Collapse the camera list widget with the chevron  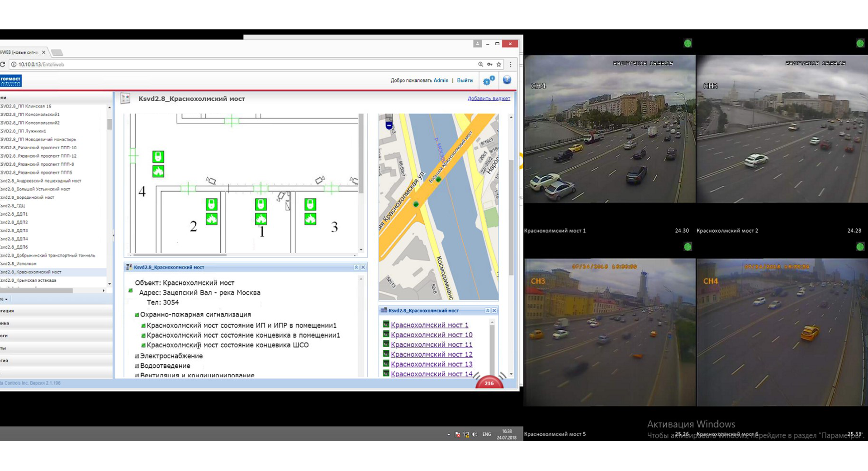488,311
